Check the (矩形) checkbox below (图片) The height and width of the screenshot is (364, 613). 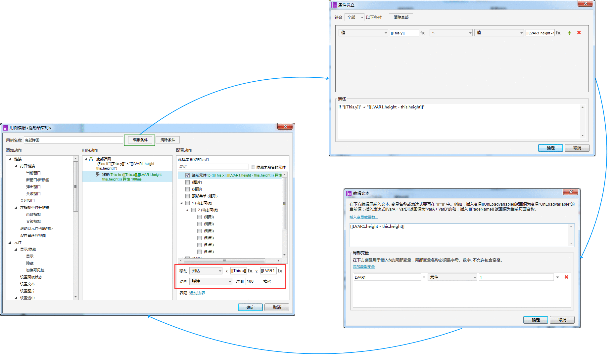tap(187, 189)
